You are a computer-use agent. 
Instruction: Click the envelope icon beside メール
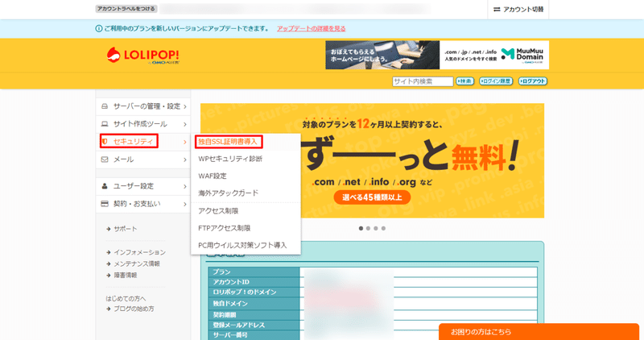coord(105,160)
